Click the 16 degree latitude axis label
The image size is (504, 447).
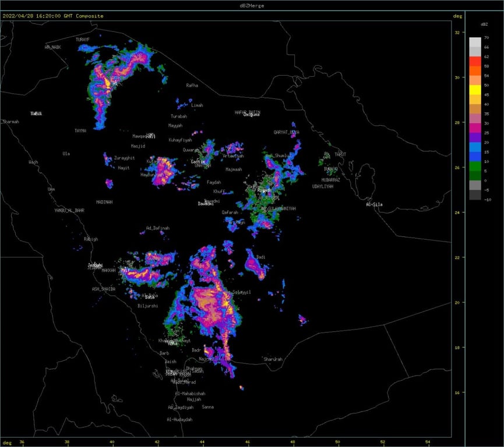coord(457,392)
